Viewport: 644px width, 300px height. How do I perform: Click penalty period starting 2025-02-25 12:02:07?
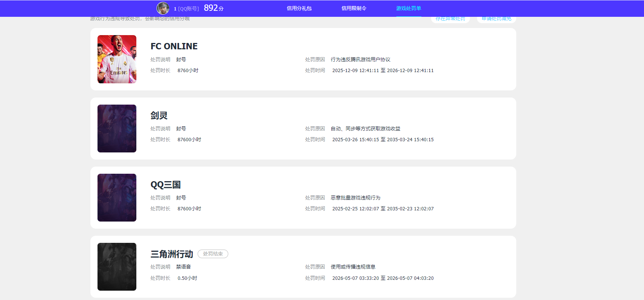click(383, 209)
